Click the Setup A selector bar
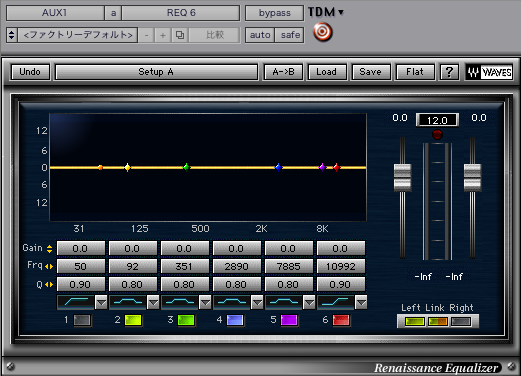 (156, 72)
